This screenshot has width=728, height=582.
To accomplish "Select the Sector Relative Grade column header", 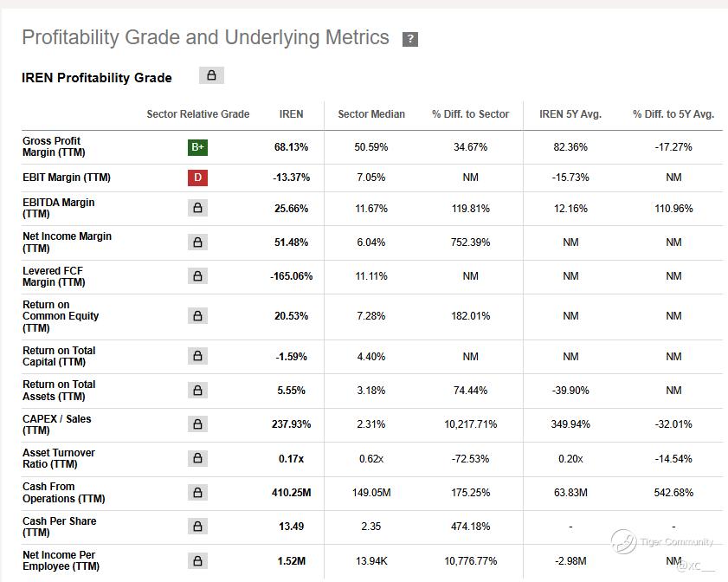I will (x=197, y=114).
